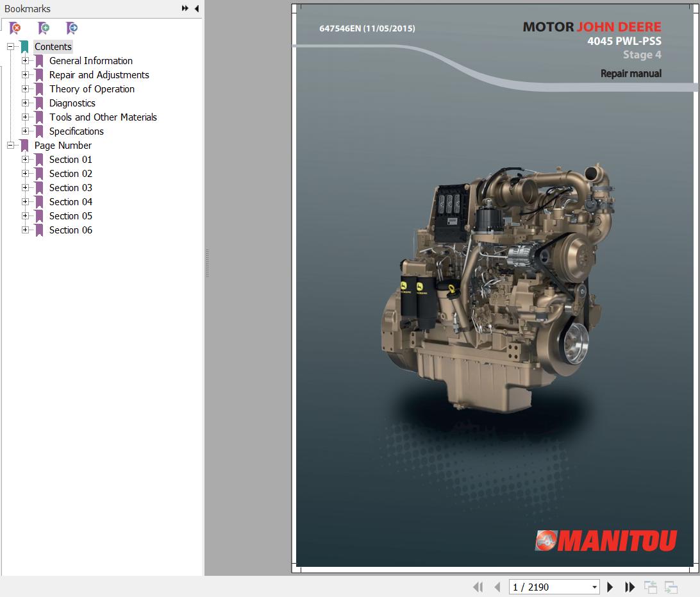
Task: Expand the Section 04 node
Action: [25, 202]
